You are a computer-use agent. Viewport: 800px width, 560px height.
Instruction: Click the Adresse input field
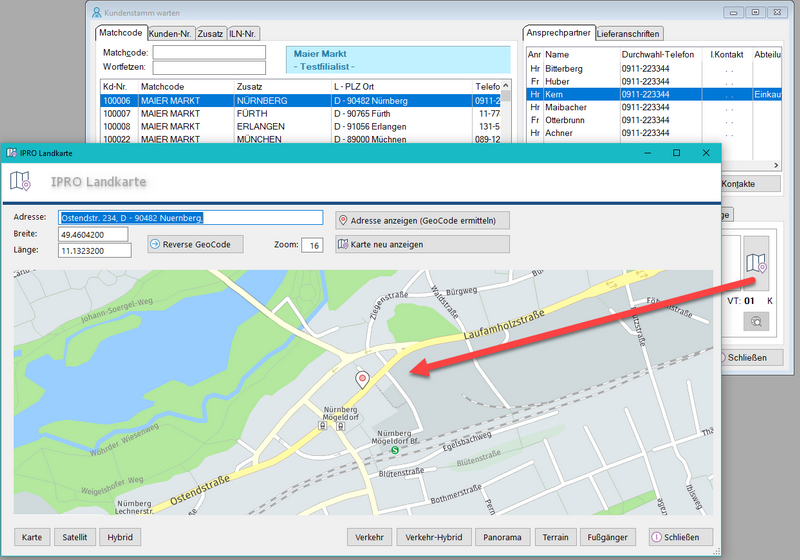click(x=190, y=218)
